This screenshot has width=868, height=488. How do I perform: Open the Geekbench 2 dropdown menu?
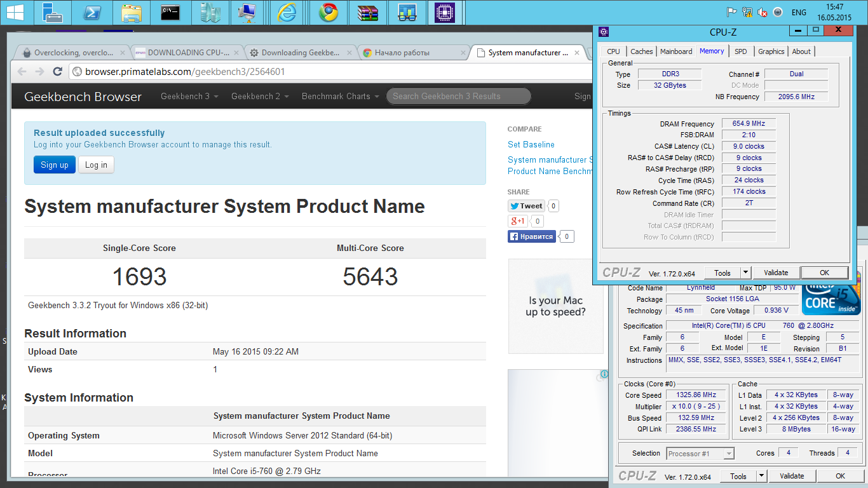pyautogui.click(x=260, y=97)
